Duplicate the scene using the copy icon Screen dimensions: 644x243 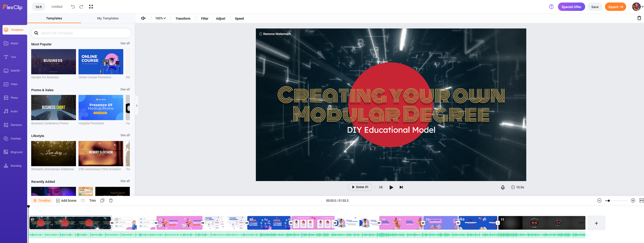[x=102, y=200]
